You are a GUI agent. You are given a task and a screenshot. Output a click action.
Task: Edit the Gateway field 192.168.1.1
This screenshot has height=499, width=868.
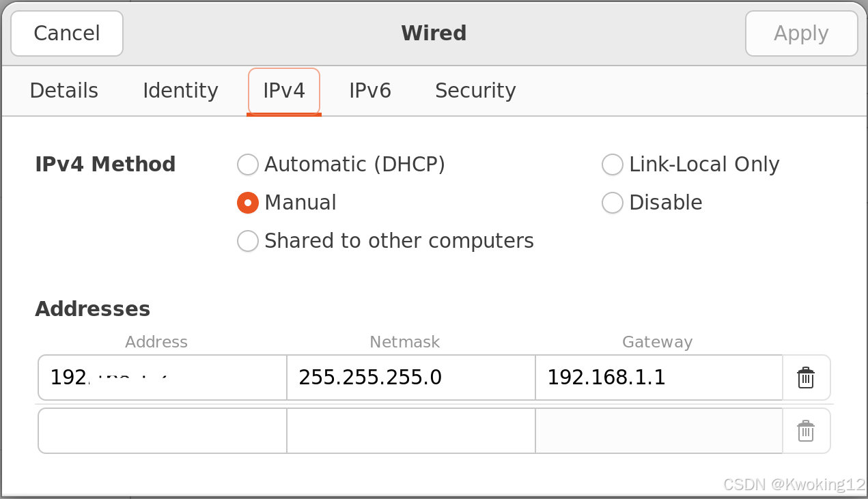pos(659,377)
